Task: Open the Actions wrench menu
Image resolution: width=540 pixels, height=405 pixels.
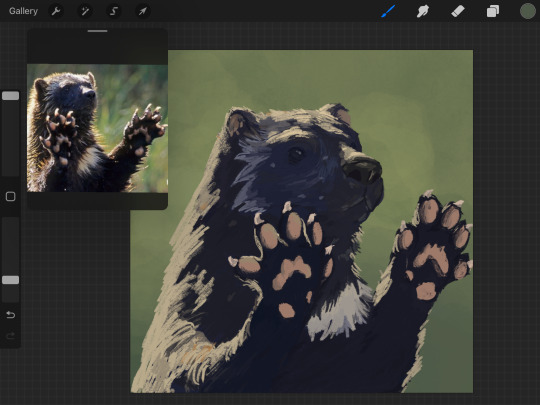Action: [56, 11]
